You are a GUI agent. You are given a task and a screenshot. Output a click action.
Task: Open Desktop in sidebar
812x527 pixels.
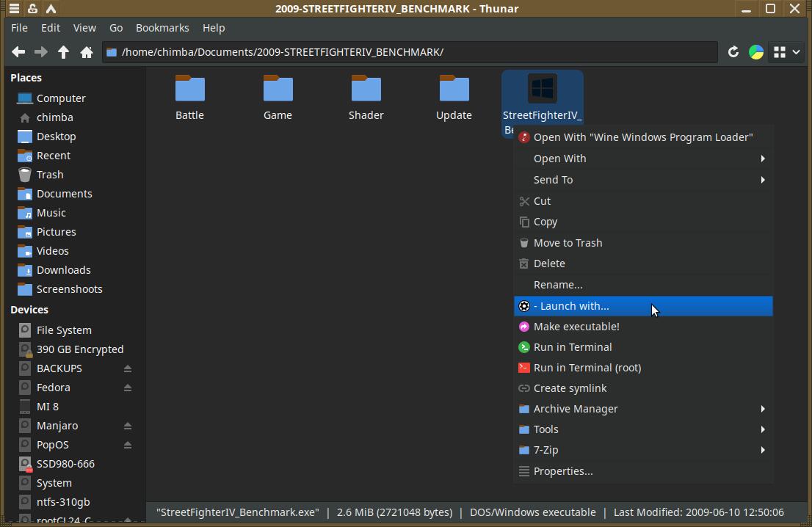coord(73,137)
